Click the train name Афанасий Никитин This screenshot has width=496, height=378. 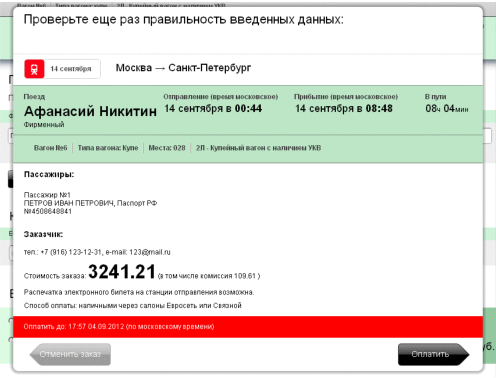click(90, 111)
